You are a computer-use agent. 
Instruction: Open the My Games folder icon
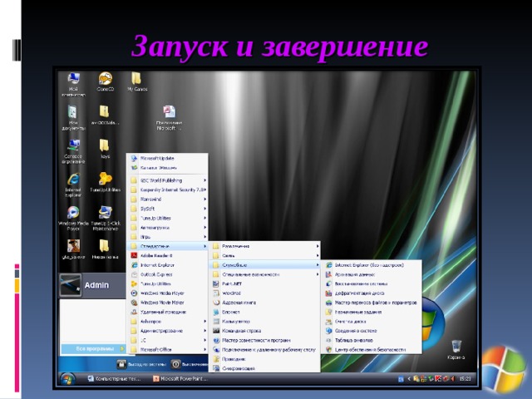[136, 78]
